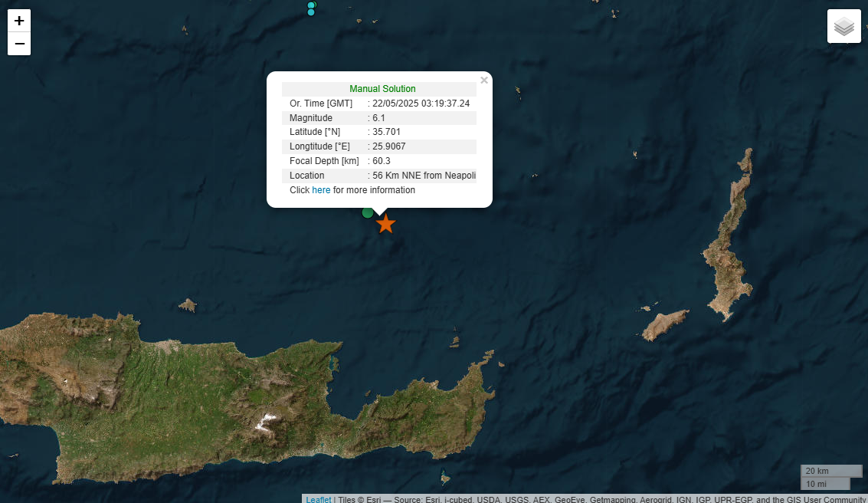Image resolution: width=868 pixels, height=503 pixels.
Task: Click the '10 mi' scale bar label
Action: 816,484
